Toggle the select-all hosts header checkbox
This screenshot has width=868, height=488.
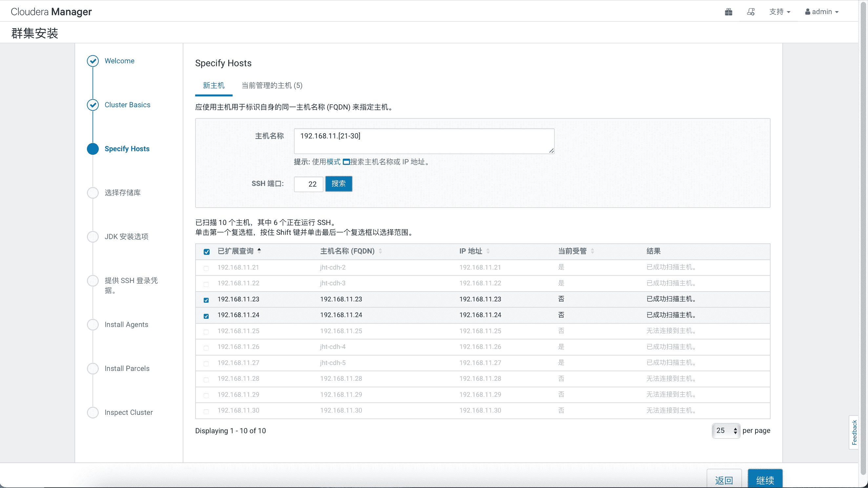tap(207, 252)
